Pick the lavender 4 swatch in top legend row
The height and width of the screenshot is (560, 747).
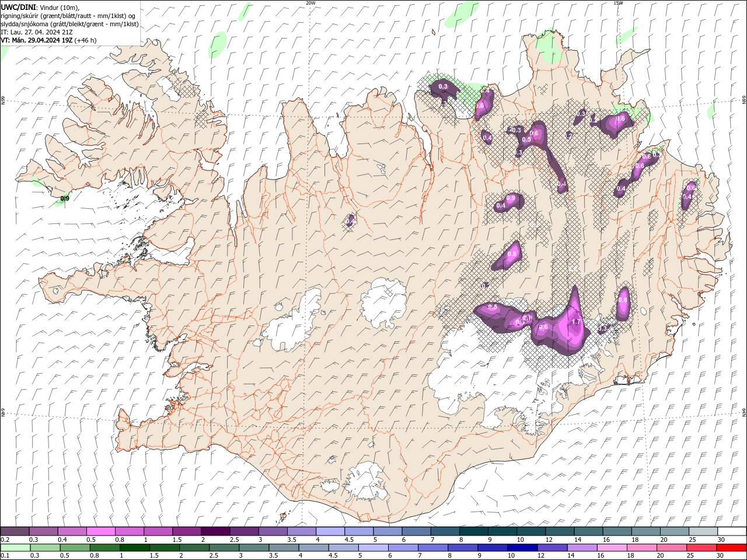click(330, 531)
